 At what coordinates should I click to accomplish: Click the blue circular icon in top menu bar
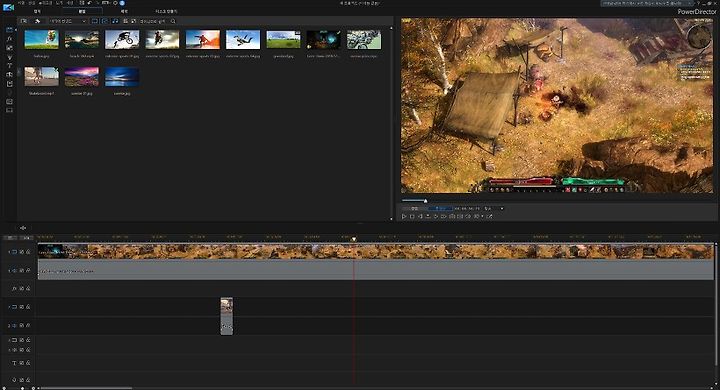[122, 3]
